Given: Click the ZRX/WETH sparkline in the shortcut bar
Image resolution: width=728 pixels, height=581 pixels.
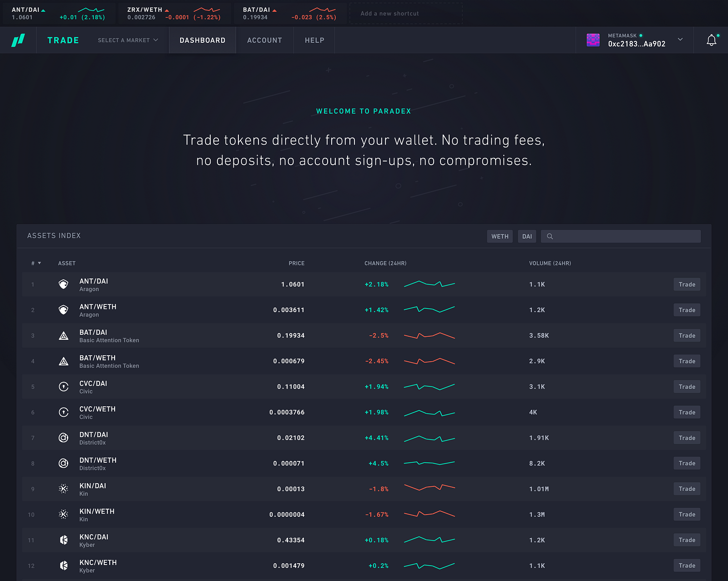Looking at the screenshot, I should (207, 10).
